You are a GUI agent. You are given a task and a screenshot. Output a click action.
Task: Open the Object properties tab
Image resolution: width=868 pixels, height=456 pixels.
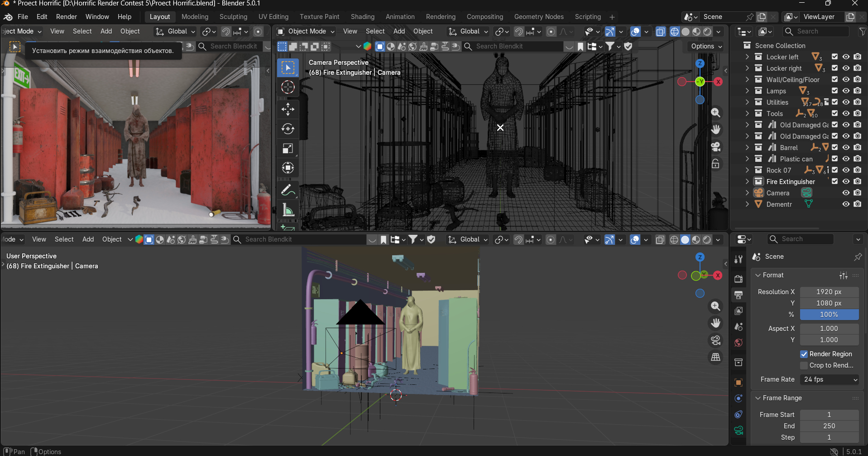[739, 383]
